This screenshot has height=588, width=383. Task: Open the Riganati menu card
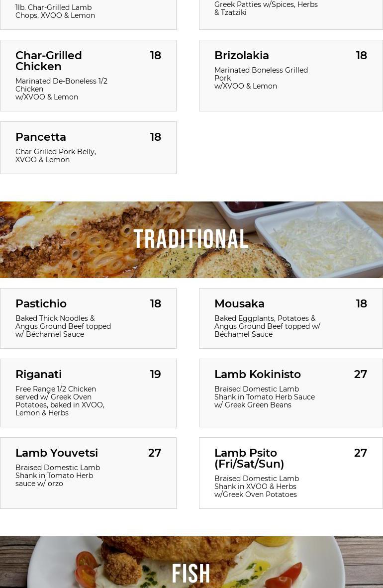coord(88,392)
